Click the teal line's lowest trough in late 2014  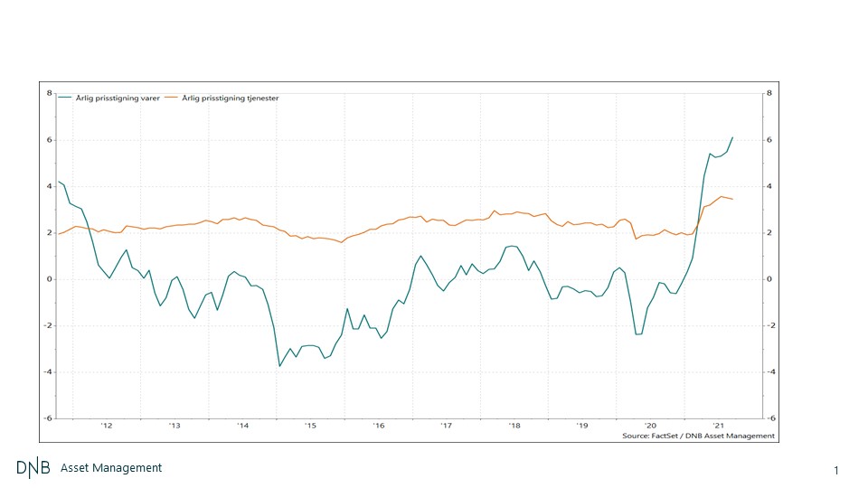279,366
